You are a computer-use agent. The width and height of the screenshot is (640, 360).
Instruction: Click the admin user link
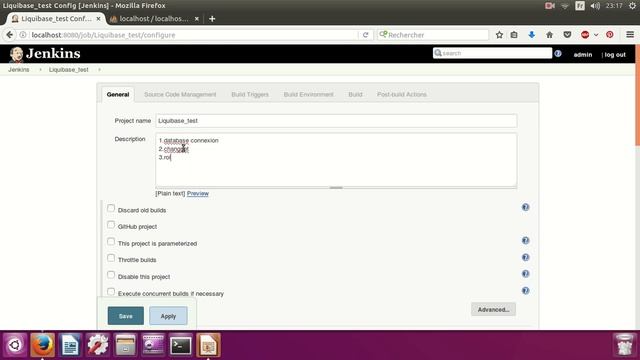pyautogui.click(x=583, y=54)
